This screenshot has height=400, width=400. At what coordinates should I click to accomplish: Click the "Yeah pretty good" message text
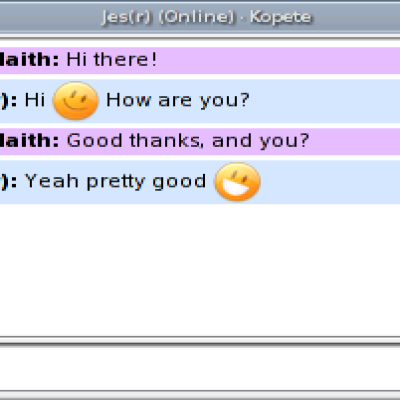pyautogui.click(x=116, y=182)
